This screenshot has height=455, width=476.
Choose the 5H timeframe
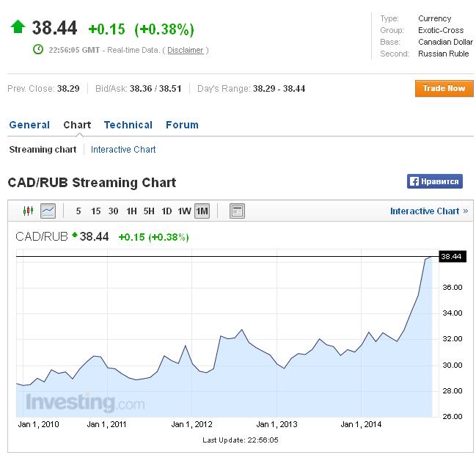pyautogui.click(x=149, y=211)
